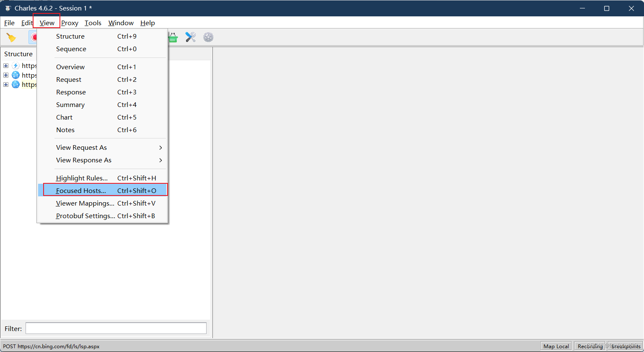Click the POST cn.bing.com status bar text
644x352 pixels.
tap(51, 347)
